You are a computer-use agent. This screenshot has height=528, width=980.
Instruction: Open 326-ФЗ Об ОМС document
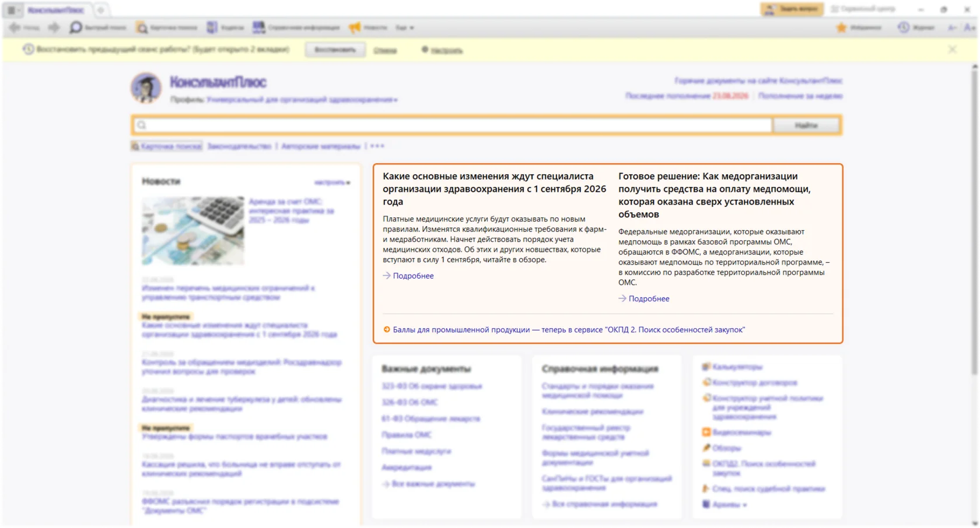(x=409, y=402)
